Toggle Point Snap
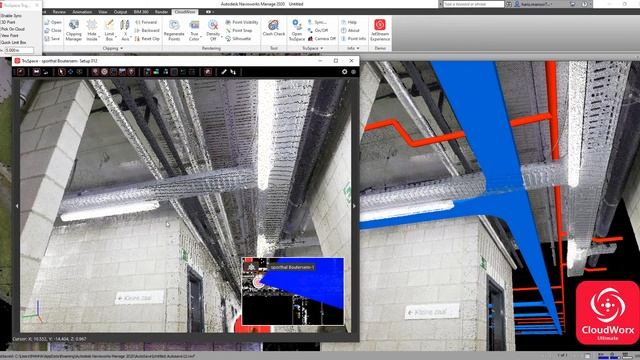The image size is (640, 360). [239, 30]
